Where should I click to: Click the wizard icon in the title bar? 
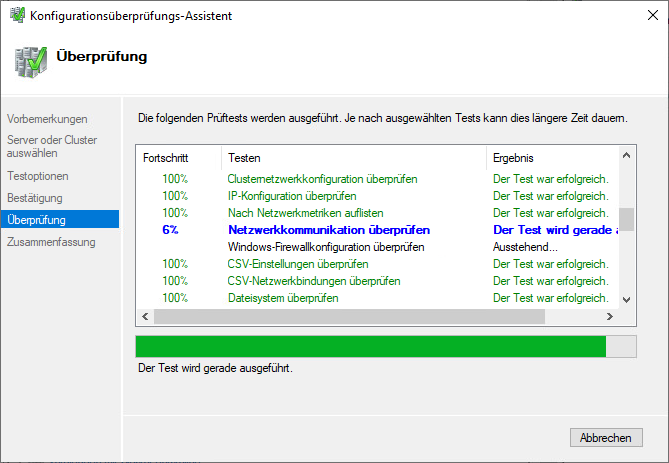pyautogui.click(x=17, y=17)
